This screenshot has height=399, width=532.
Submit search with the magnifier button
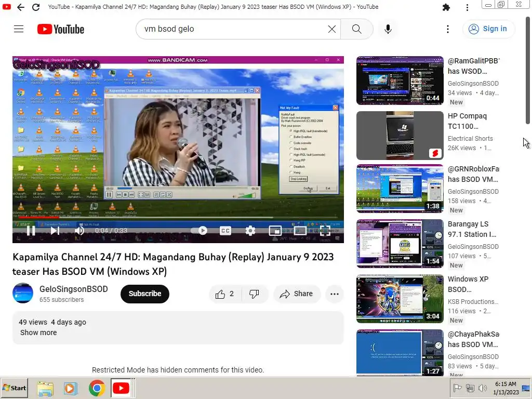[356, 29]
